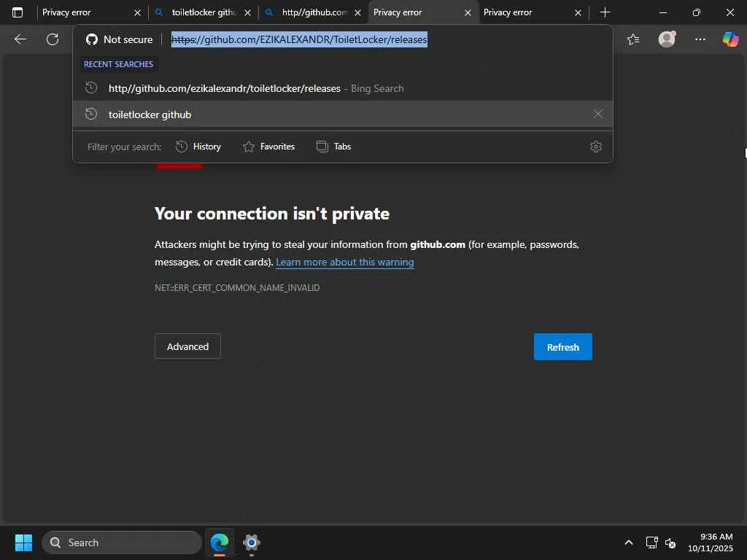The image size is (747, 560).
Task: Open the Settings gear app in taskbar
Action: [251, 542]
